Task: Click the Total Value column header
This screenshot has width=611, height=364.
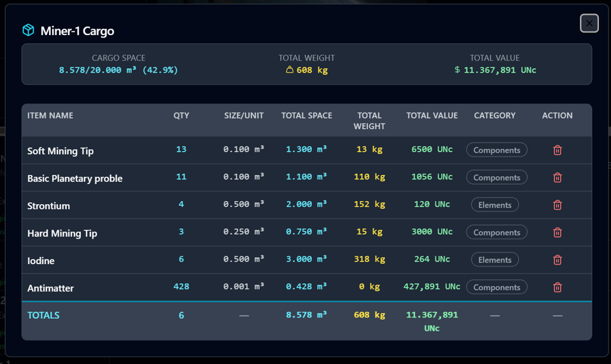Action: tap(432, 116)
